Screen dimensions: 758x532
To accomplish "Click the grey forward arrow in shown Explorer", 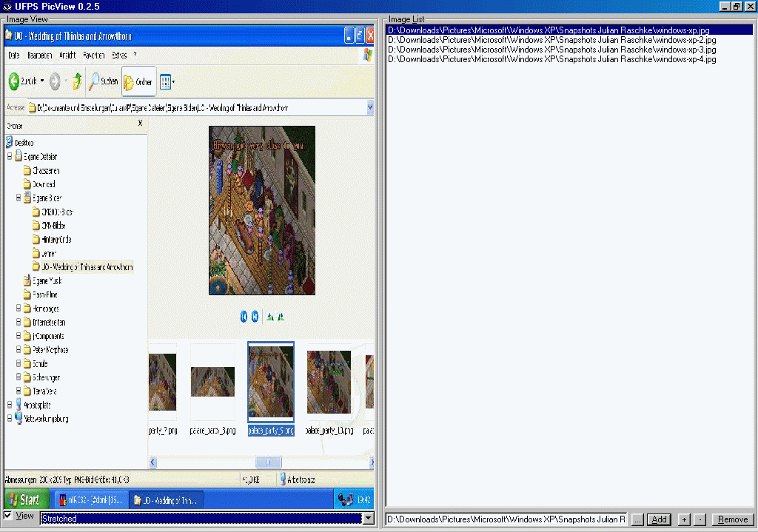I will click(x=55, y=81).
